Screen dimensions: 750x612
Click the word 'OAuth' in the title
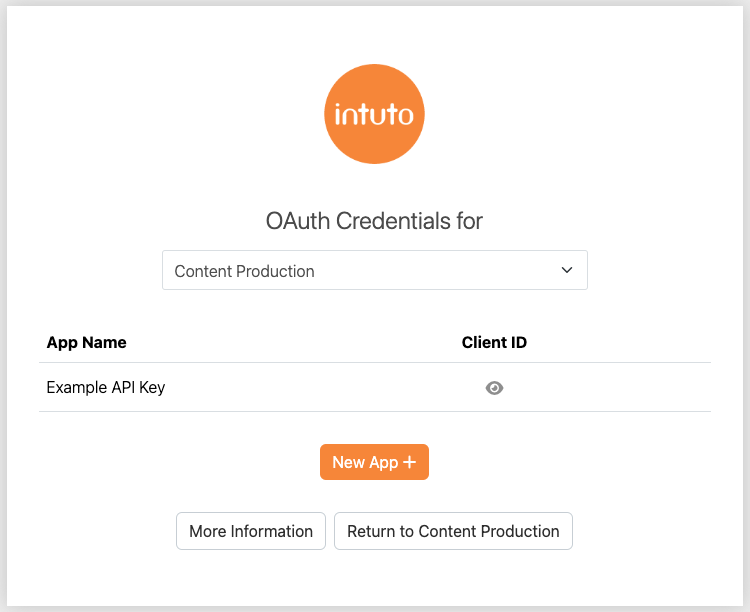click(294, 221)
